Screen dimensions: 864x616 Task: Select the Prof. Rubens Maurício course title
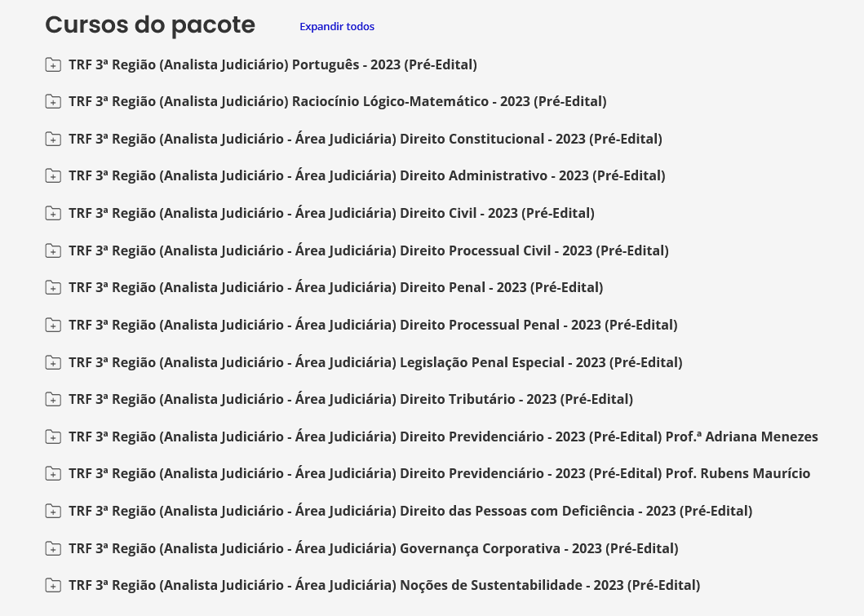click(x=440, y=474)
